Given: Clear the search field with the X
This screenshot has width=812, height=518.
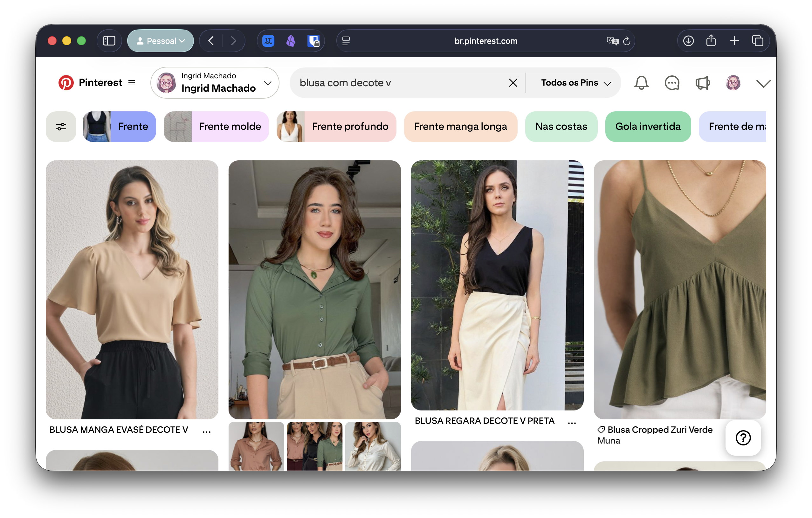Looking at the screenshot, I should coord(513,83).
